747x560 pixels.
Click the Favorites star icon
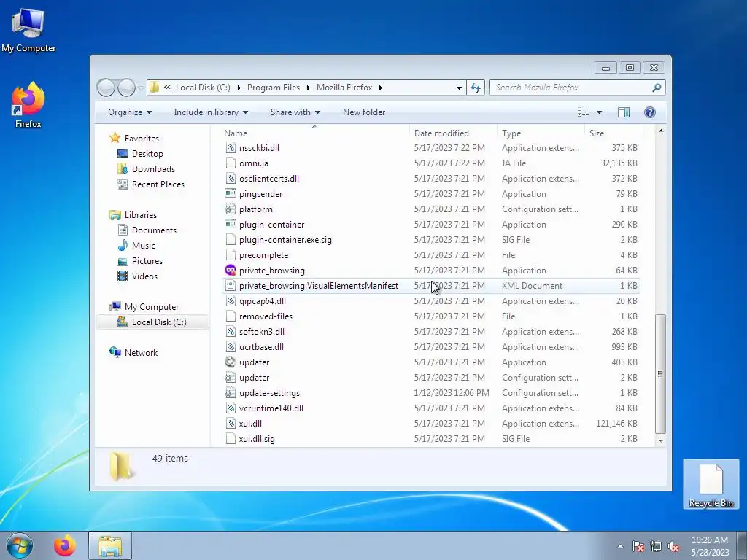click(x=115, y=138)
